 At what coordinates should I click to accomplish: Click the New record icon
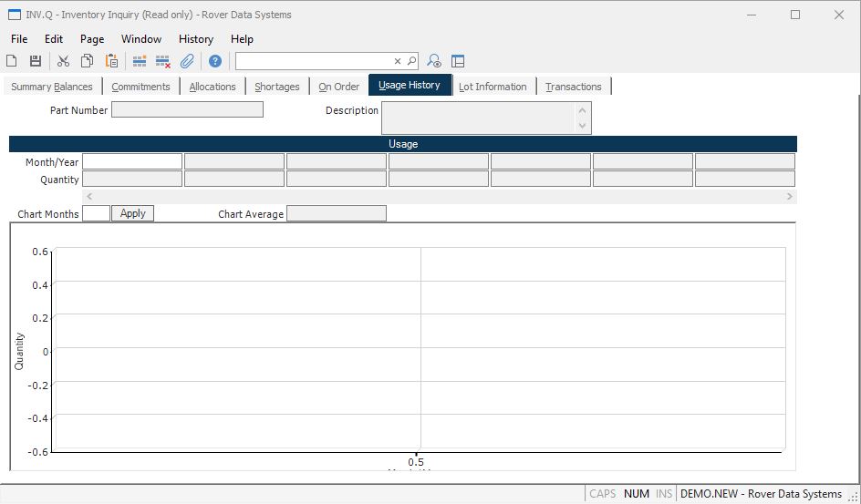pyautogui.click(x=12, y=61)
